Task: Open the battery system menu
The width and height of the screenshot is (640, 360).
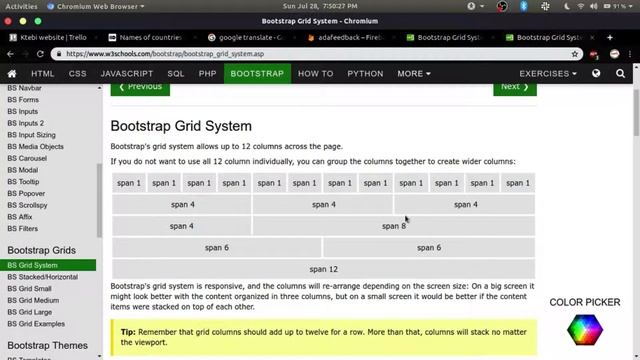Action: (x=618, y=6)
